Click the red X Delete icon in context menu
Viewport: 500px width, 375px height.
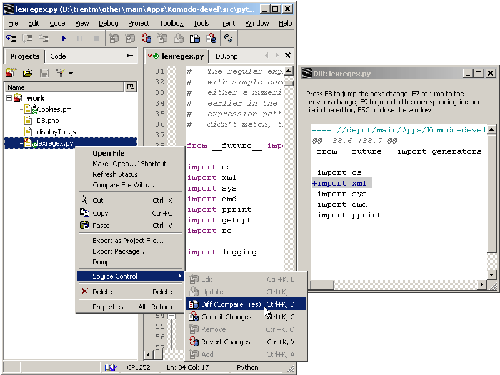point(84,291)
